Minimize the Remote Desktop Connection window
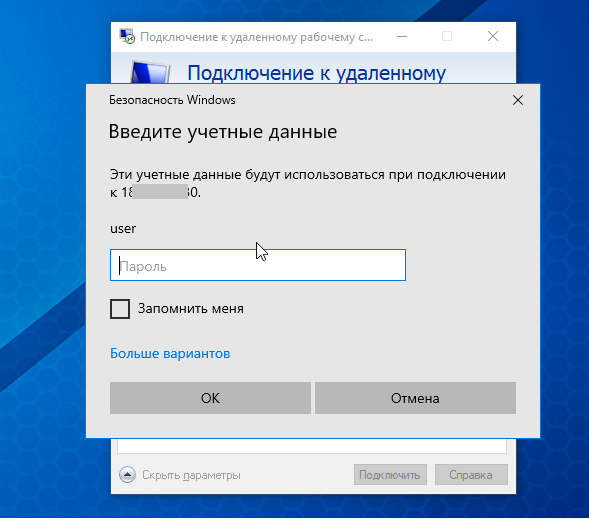Image resolution: width=589 pixels, height=519 pixels. 402,37
